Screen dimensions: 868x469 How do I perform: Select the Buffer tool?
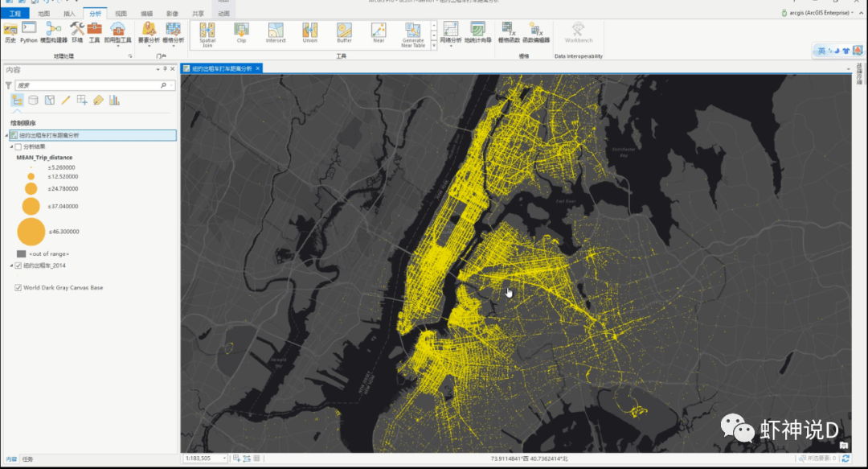[x=344, y=33]
